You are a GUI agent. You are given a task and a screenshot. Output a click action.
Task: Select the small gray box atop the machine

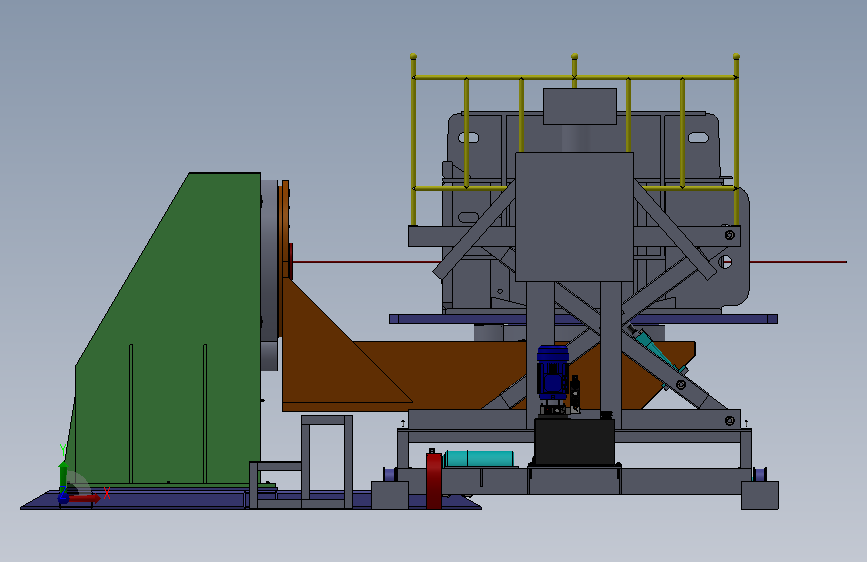[x=580, y=106]
